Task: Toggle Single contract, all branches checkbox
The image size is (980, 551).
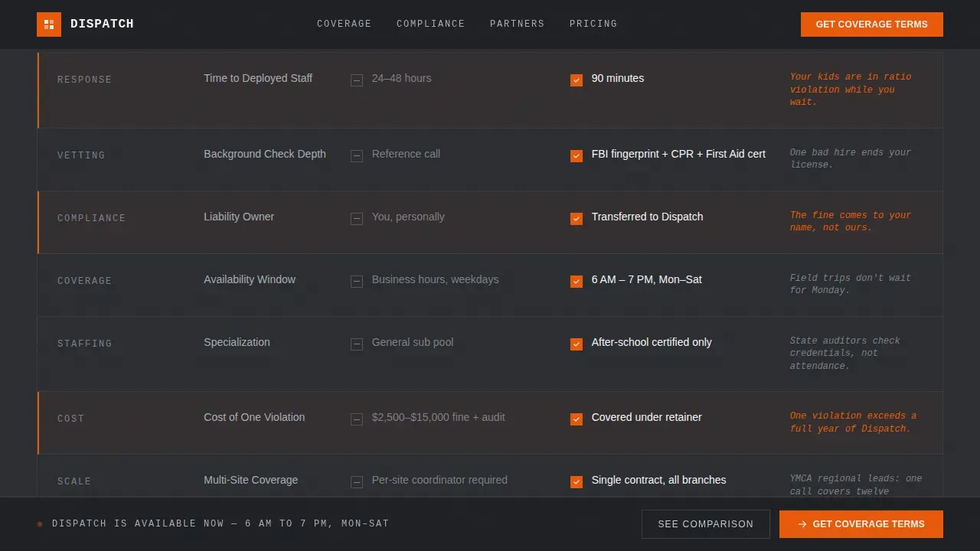Action: pyautogui.click(x=577, y=481)
